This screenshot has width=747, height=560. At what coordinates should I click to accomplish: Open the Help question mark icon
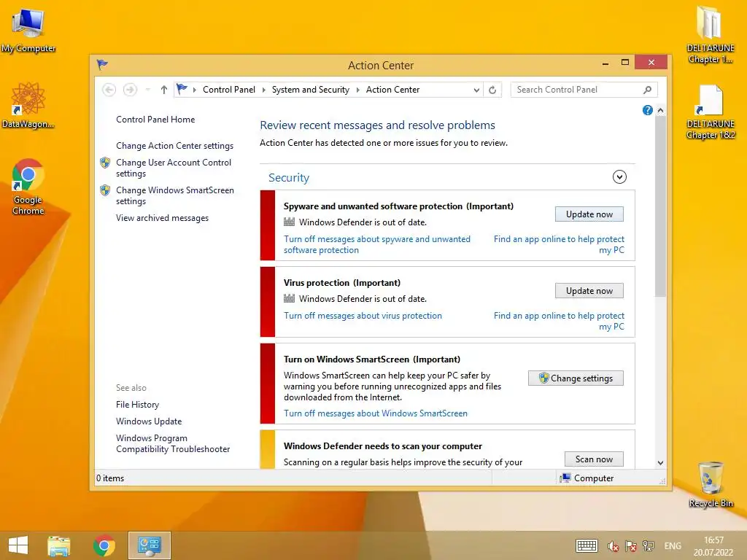[648, 111]
